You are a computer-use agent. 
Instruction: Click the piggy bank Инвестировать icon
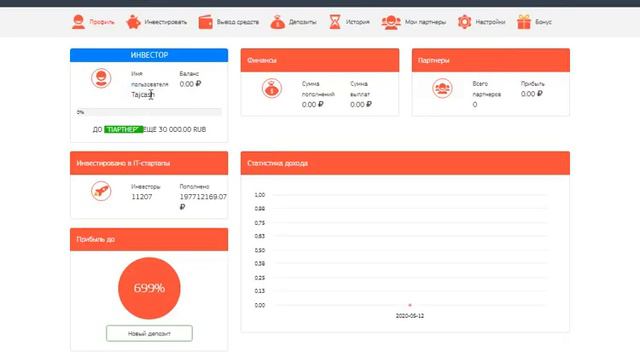[133, 22]
